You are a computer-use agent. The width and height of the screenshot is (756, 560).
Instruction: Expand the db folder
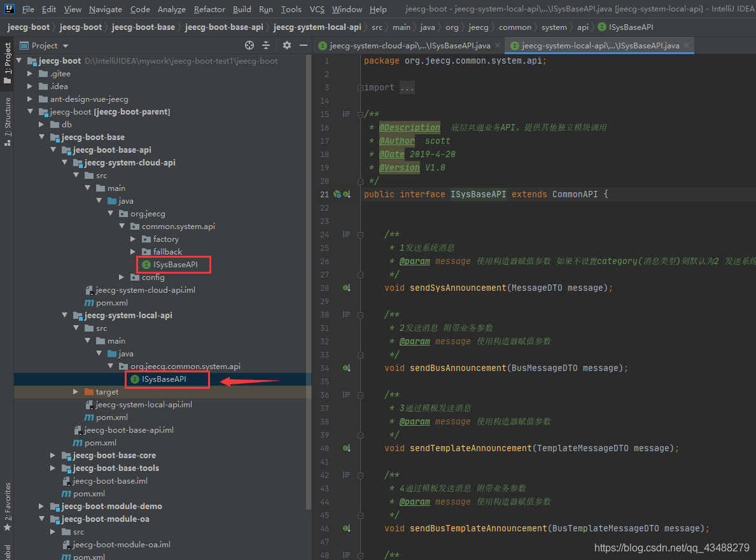(x=41, y=125)
